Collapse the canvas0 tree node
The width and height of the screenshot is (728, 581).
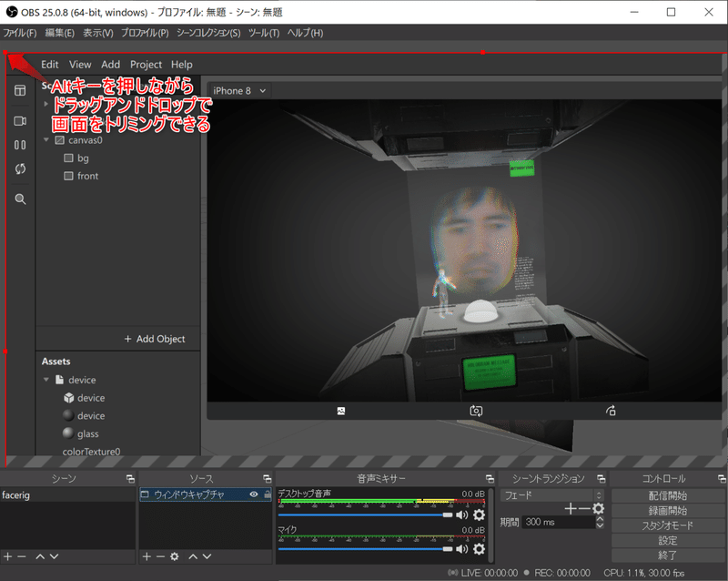(46, 140)
